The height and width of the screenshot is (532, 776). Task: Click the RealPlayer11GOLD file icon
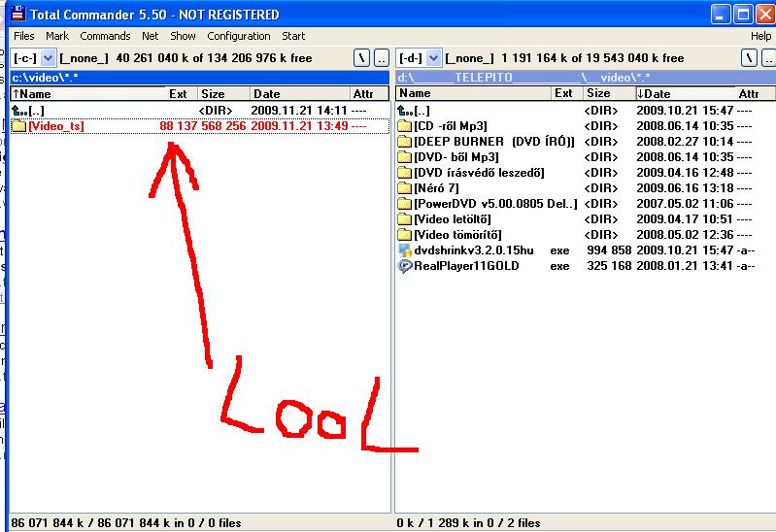(x=405, y=266)
